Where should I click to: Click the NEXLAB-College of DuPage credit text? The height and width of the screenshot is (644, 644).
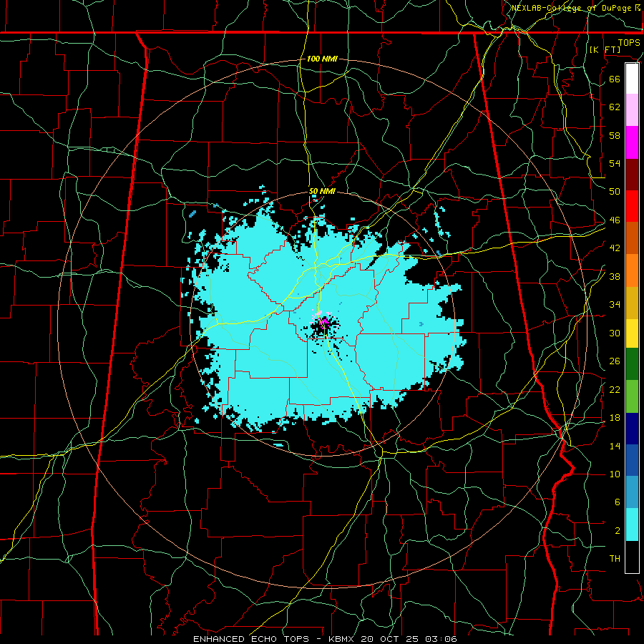[576, 8]
